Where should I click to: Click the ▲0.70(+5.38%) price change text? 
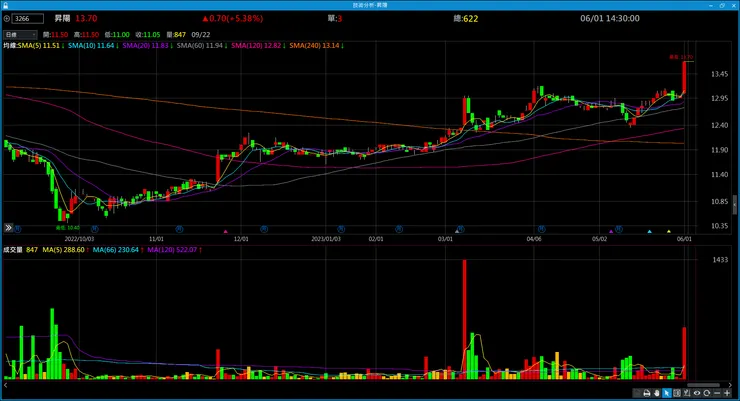233,18
